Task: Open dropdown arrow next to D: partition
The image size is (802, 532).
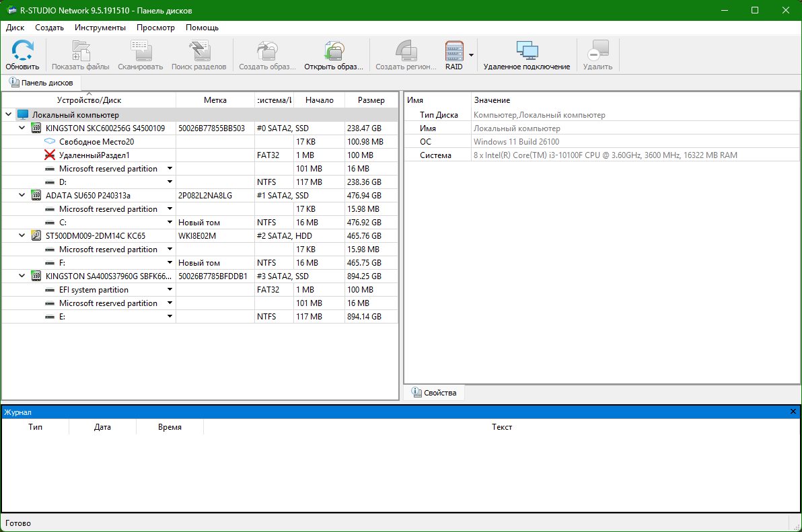Action: coord(170,182)
